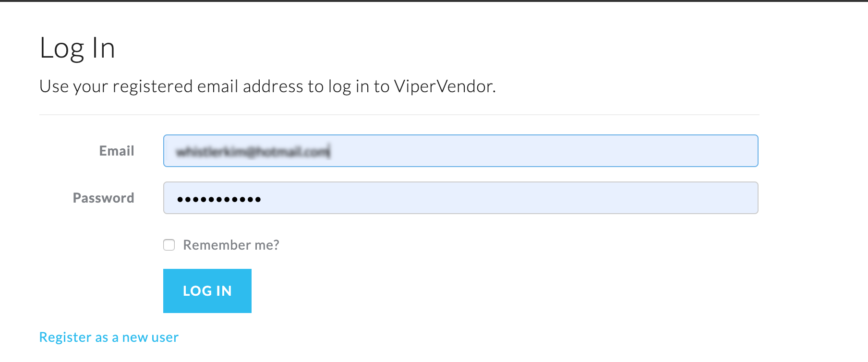
Task: Select the word ViperVendor in subtitle
Action: 445,86
